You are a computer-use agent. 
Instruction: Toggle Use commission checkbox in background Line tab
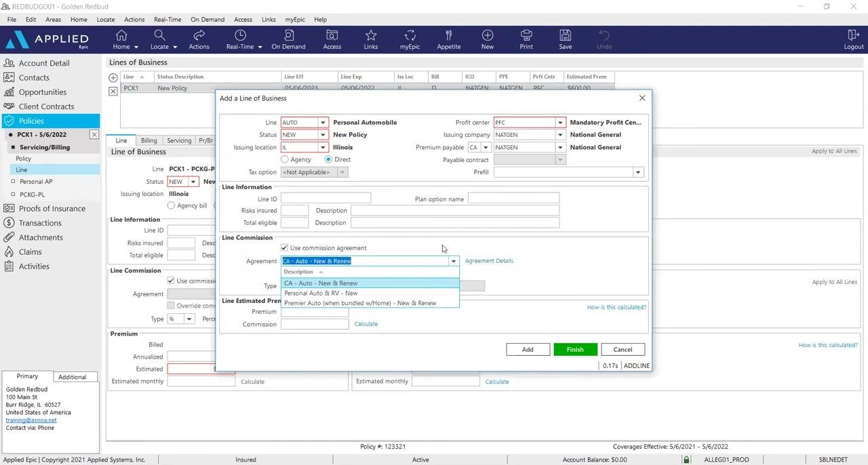[172, 281]
